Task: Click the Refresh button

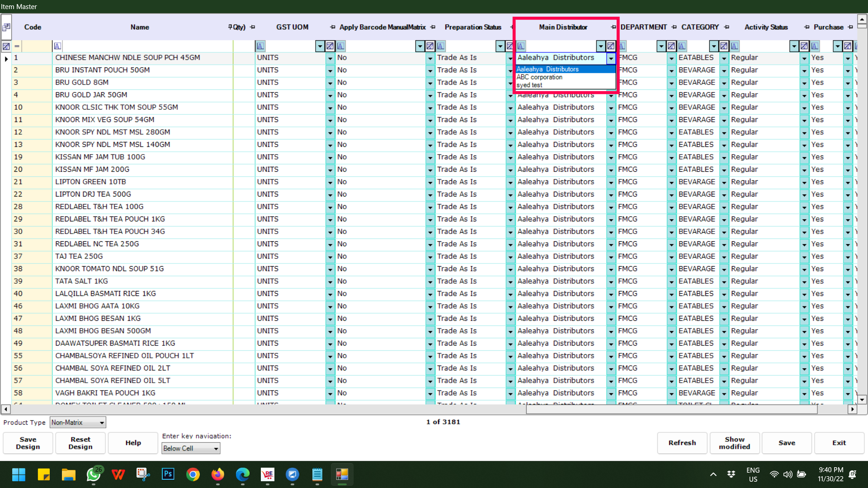Action: click(x=682, y=443)
